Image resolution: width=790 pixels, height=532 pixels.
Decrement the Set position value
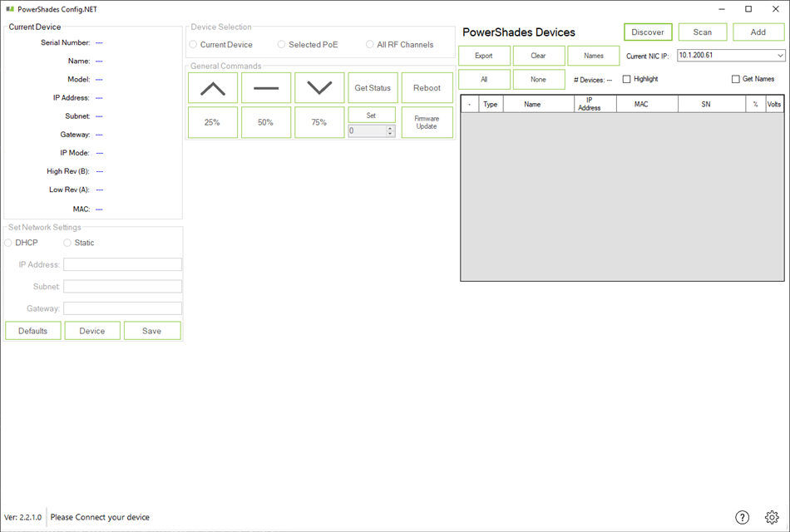390,134
